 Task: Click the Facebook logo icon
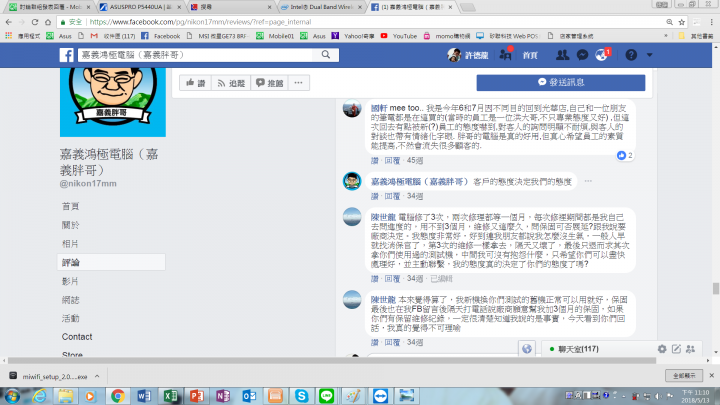[67, 55]
